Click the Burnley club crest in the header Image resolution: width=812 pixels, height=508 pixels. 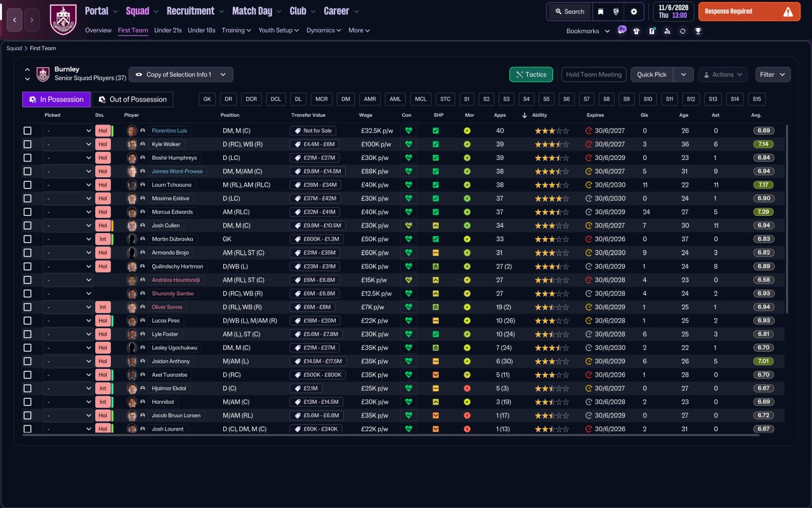pyautogui.click(x=63, y=19)
